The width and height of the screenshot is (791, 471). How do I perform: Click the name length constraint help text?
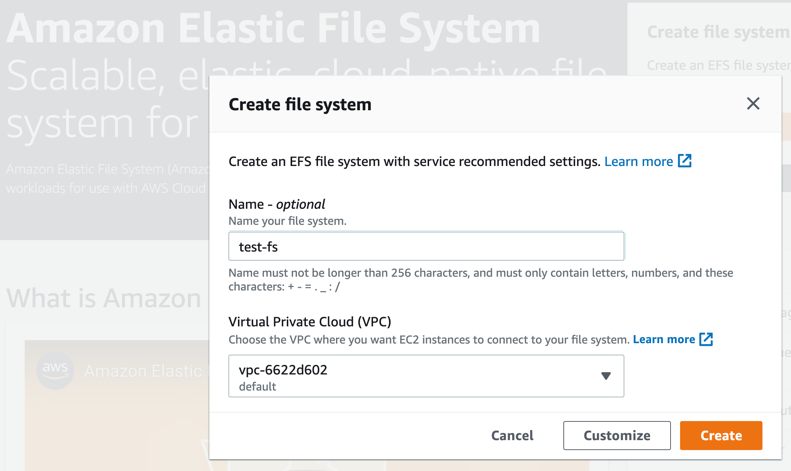click(x=481, y=279)
